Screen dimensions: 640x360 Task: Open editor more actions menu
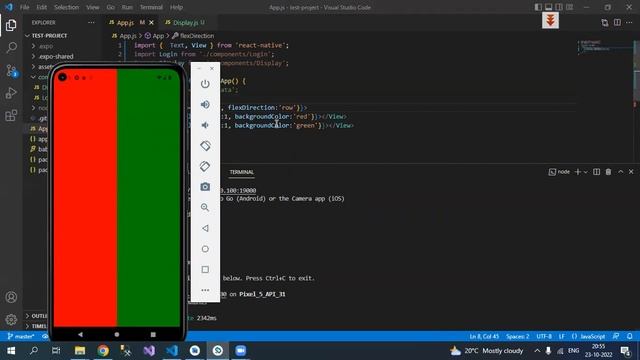629,22
